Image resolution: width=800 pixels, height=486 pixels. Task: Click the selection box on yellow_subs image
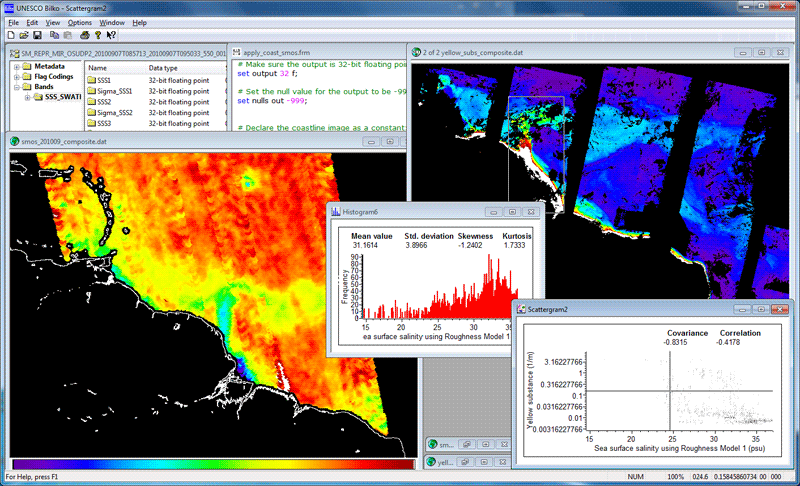(x=536, y=155)
